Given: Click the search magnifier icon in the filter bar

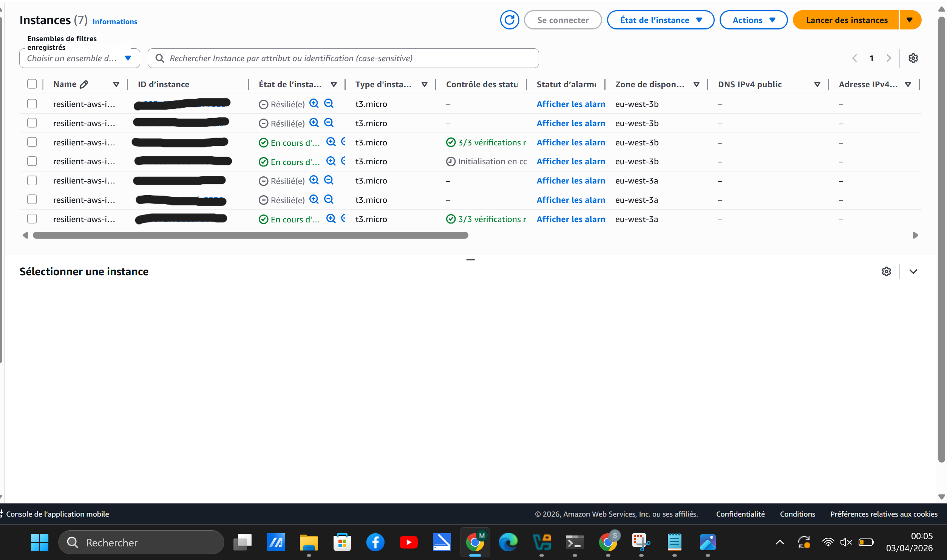Looking at the screenshot, I should 160,58.
